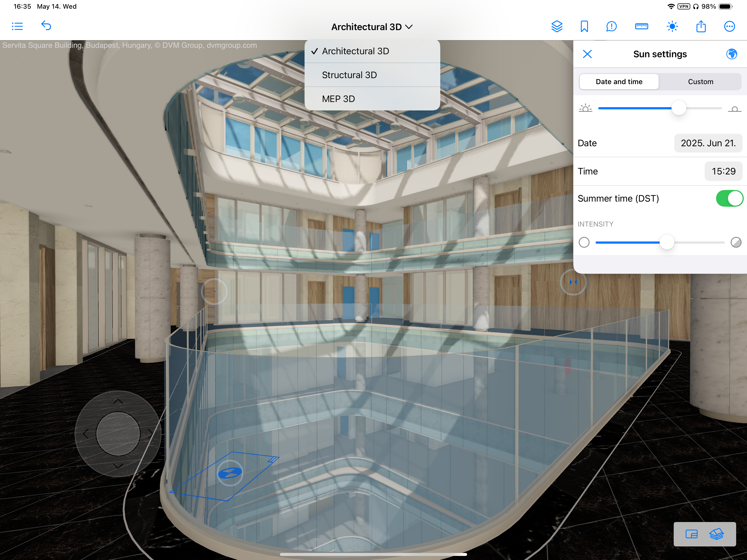Screen dimensions: 747x560
Task: Click the undo back arrow
Action: pyautogui.click(x=46, y=26)
